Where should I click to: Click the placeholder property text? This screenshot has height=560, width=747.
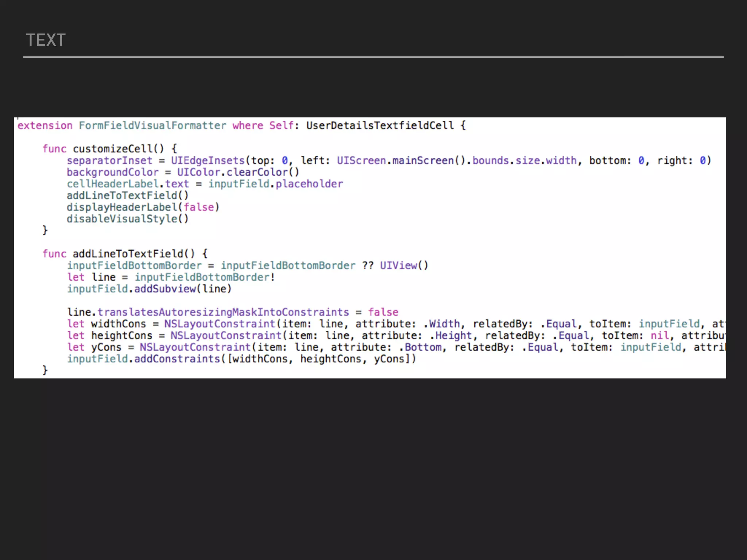pos(309,184)
